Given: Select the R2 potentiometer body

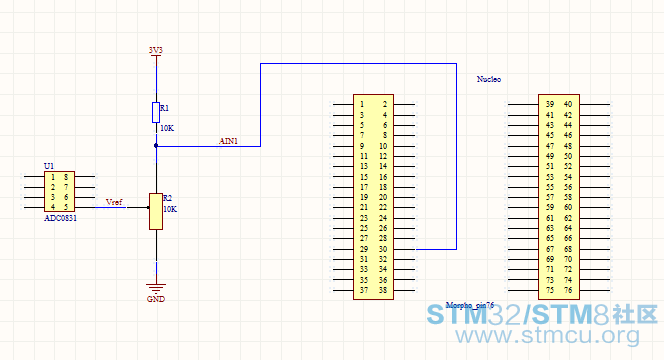Looking at the screenshot, I should click(x=156, y=211).
